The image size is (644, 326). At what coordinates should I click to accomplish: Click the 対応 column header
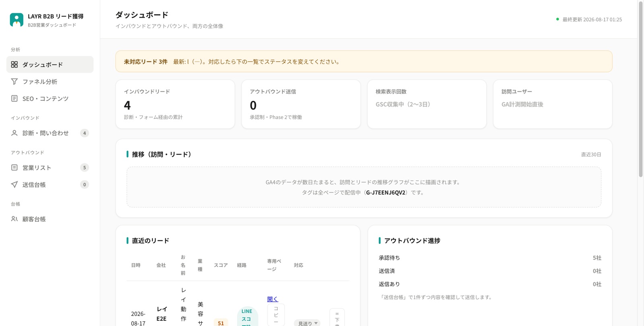click(298, 265)
